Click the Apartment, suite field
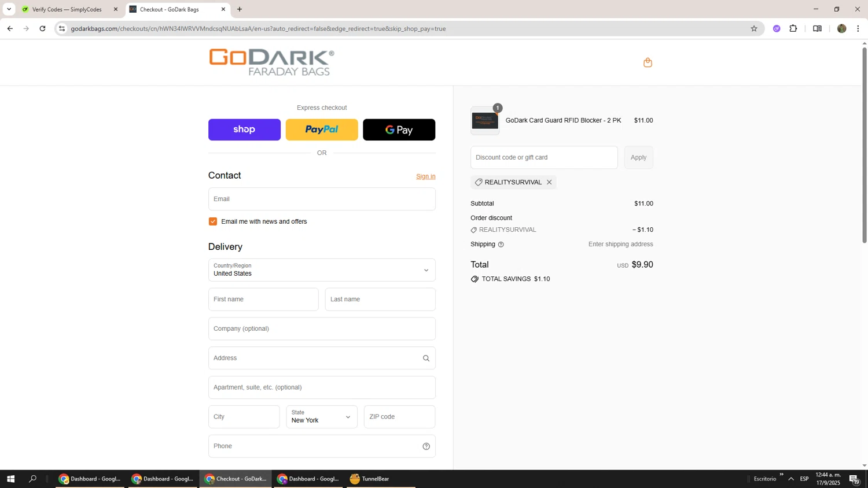This screenshot has width=868, height=488. (322, 387)
